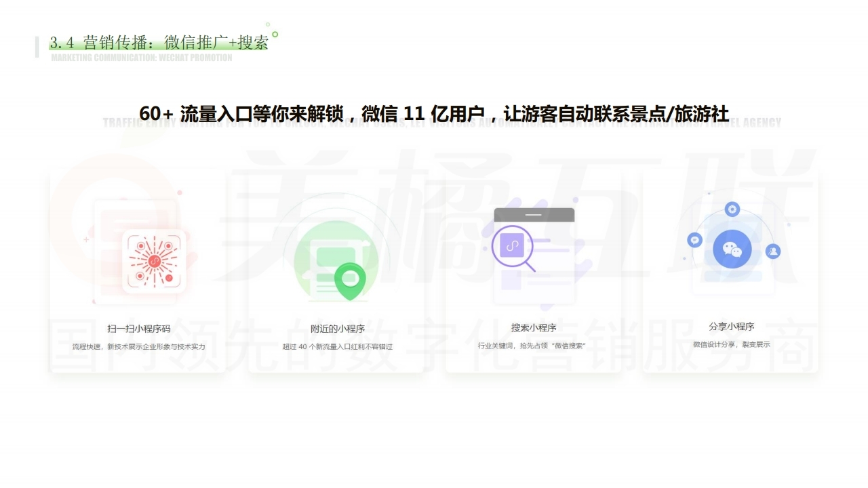This screenshot has width=868, height=488.
Task: Click the text 流程快速，新技术展示企业形象与技术实力
Action: point(139,346)
